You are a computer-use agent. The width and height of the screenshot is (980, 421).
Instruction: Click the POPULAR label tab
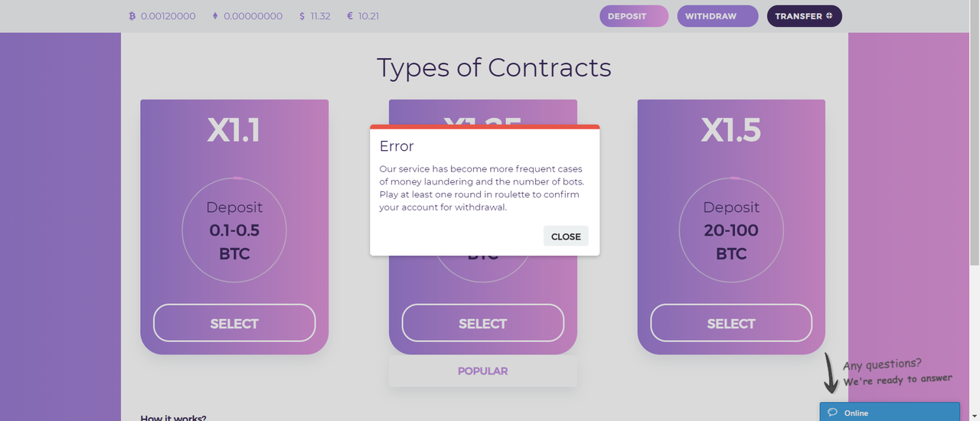(482, 370)
